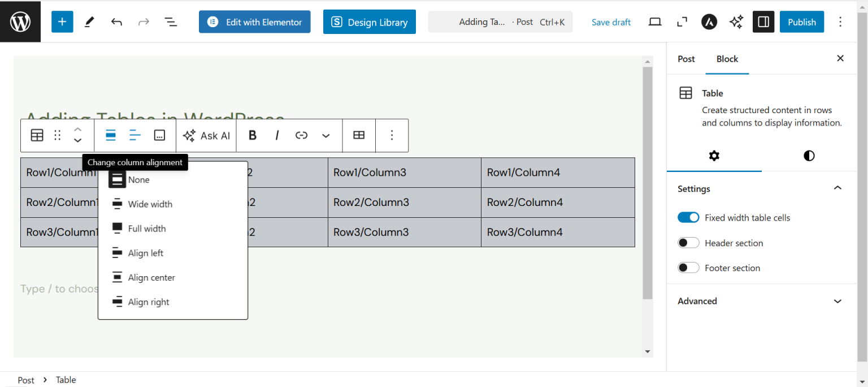
Task: Undo the last change
Action: (116, 21)
